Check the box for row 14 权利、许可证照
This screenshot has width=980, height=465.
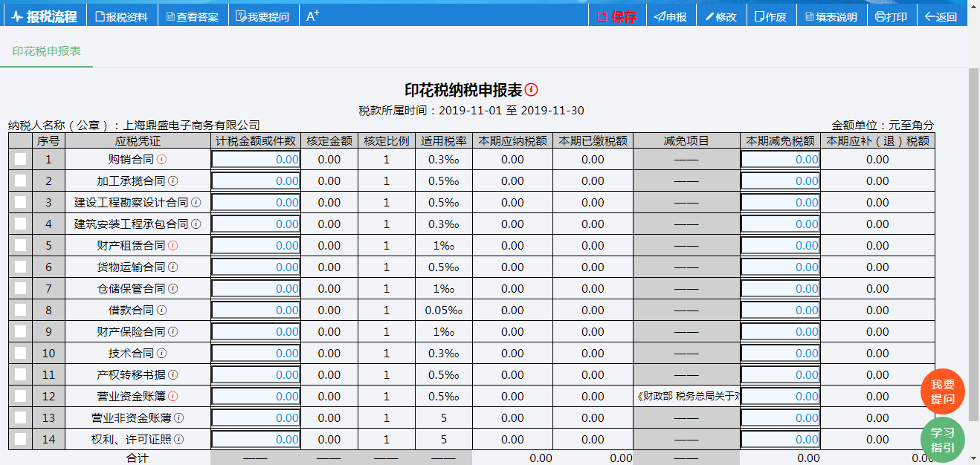tap(20, 439)
